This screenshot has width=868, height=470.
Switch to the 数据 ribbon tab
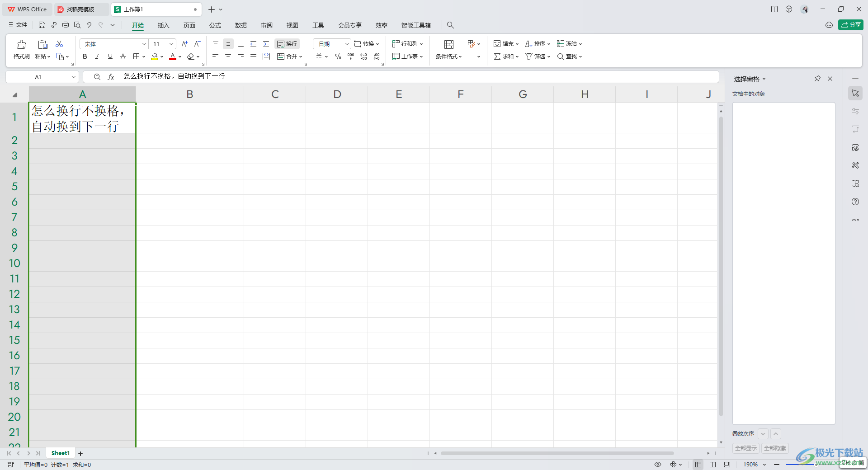coord(241,25)
